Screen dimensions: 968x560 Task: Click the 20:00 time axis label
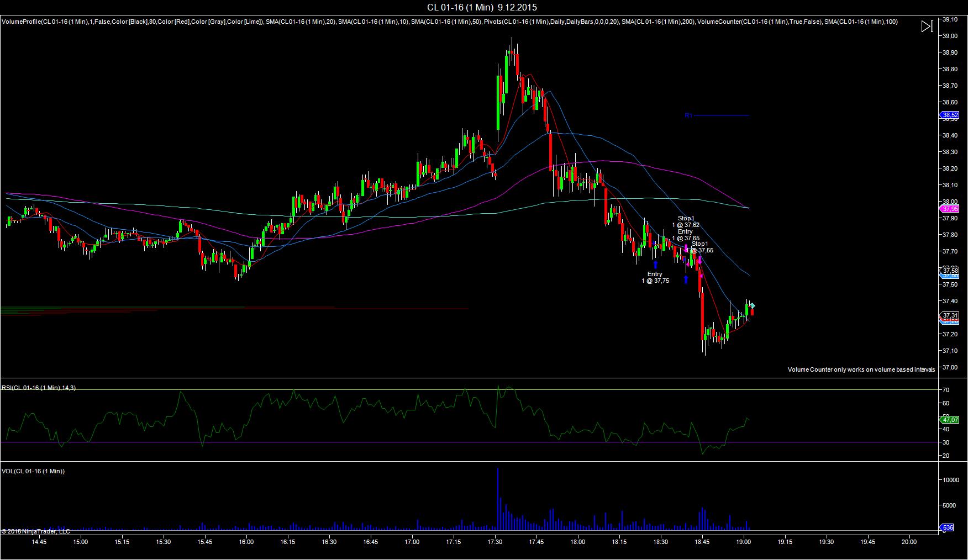[x=909, y=542]
